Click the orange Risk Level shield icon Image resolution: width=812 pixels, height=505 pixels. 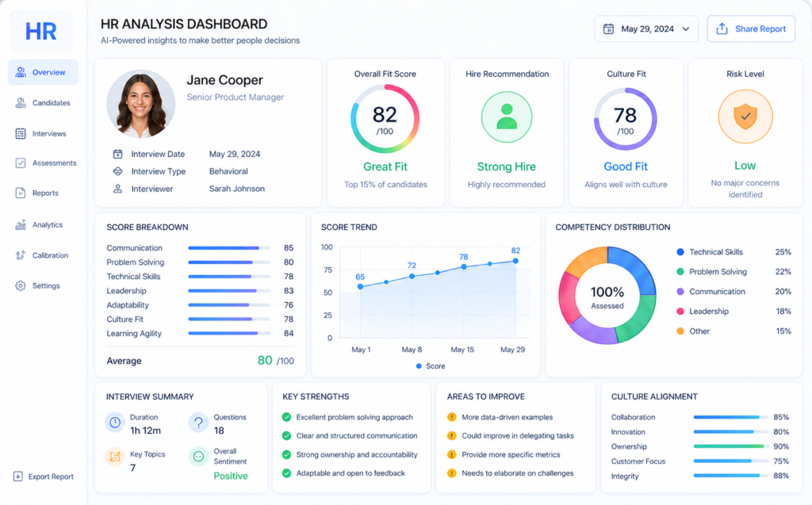(x=745, y=117)
